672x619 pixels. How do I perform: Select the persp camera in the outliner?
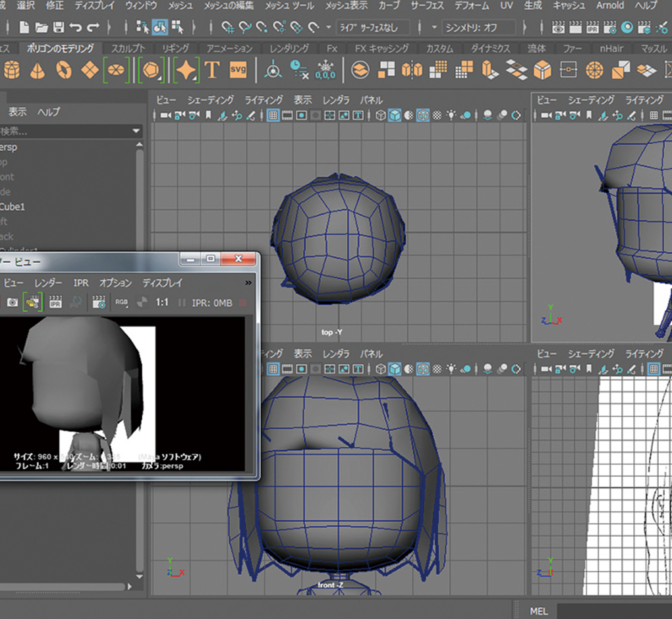(x=9, y=147)
